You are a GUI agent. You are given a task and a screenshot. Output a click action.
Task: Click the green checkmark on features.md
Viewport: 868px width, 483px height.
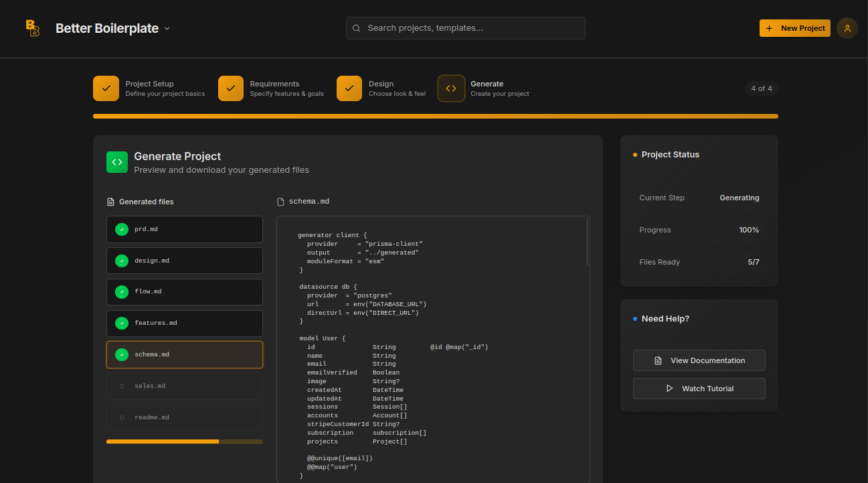click(122, 323)
